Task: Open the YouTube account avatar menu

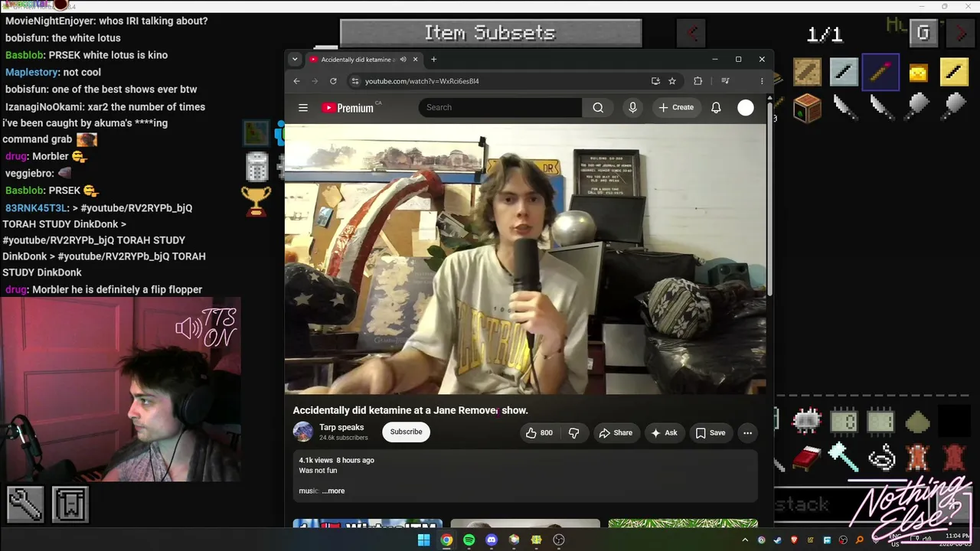Action: pos(746,108)
